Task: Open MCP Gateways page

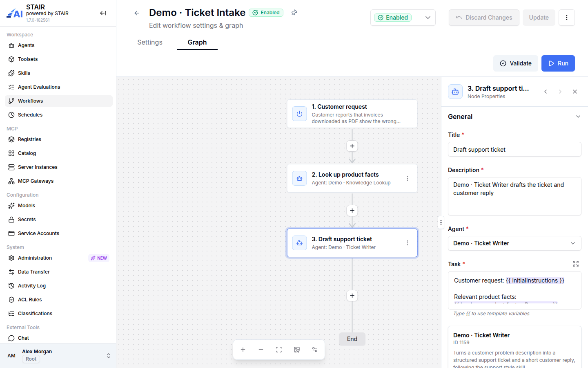Action: [59, 181]
